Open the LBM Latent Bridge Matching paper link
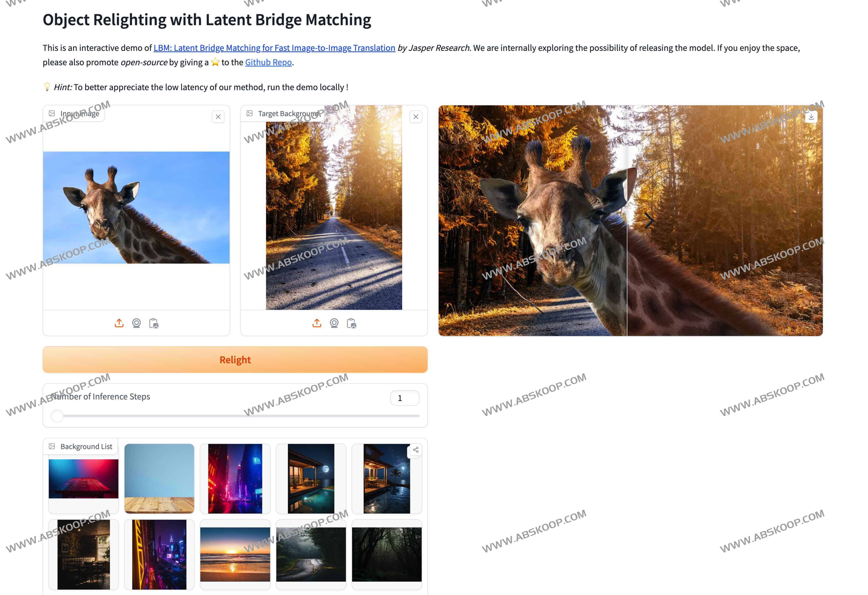This screenshot has width=868, height=595. click(274, 48)
